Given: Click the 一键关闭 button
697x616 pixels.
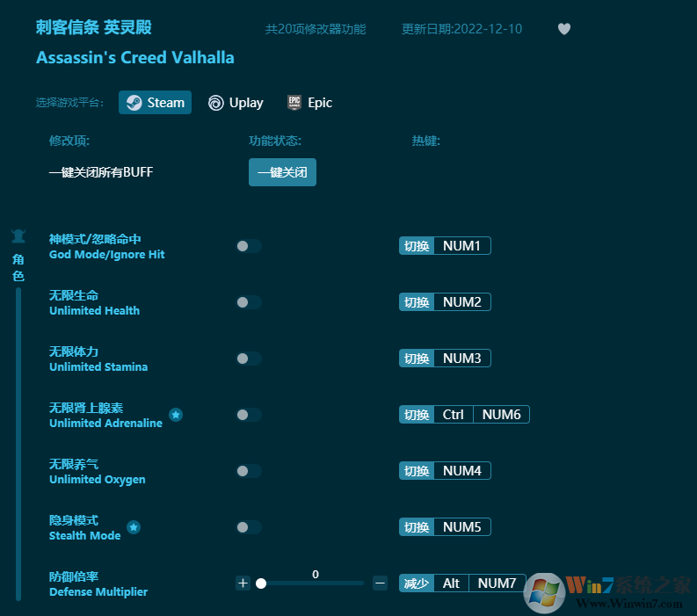Looking at the screenshot, I should click(x=282, y=172).
